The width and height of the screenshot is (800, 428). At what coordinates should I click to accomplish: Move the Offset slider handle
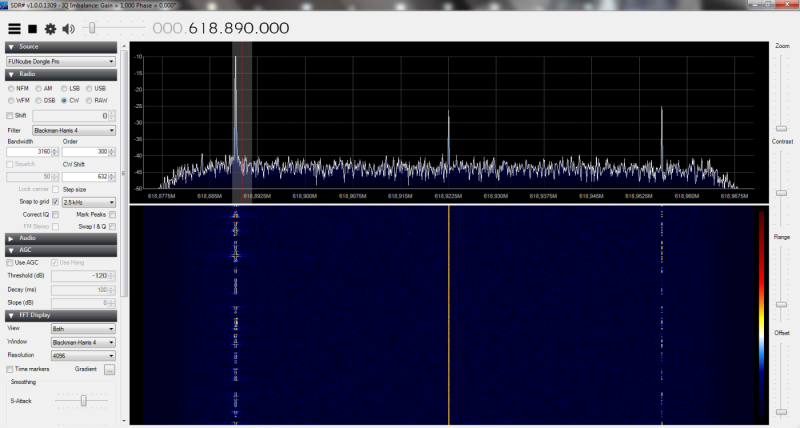point(781,412)
